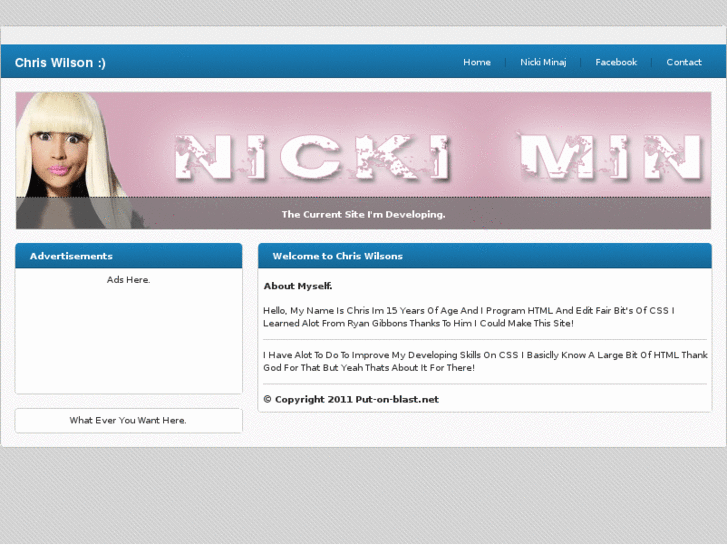Screen dimensions: 727x545
Task: Go to the Nicki Minaj page
Action: tap(543, 62)
